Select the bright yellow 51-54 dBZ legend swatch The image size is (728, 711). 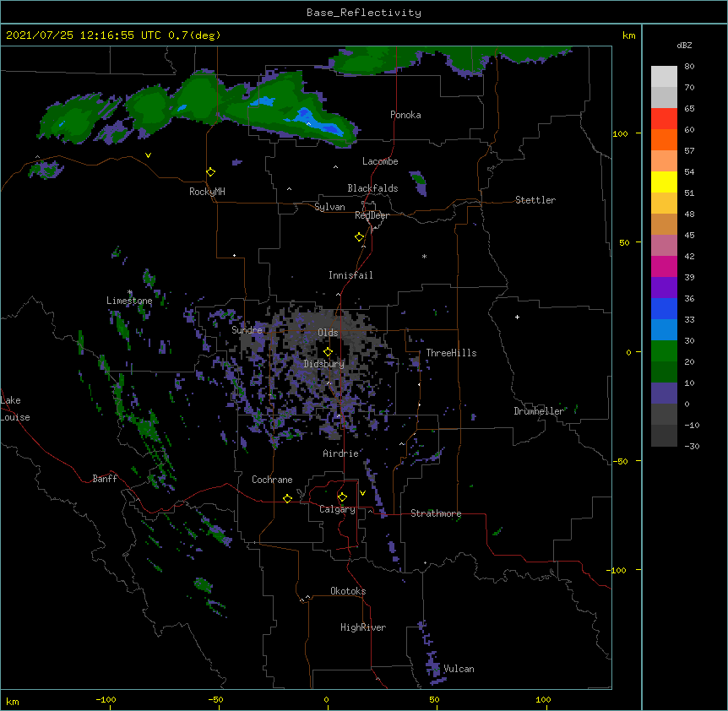[664, 182]
